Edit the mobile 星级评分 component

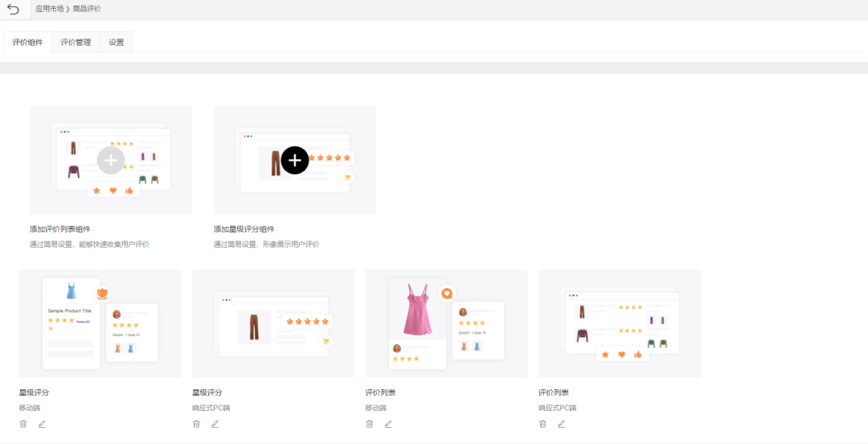click(x=42, y=424)
